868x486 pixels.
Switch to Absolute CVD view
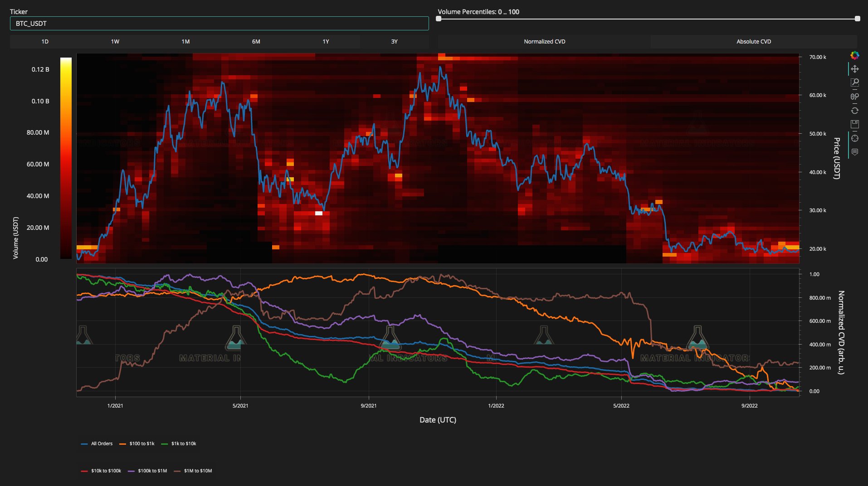coord(753,42)
